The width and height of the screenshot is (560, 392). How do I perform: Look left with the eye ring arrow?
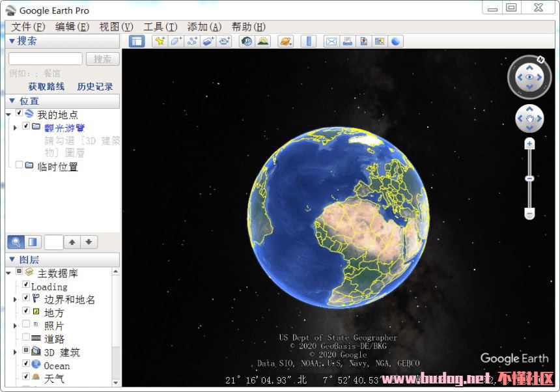tap(520, 77)
